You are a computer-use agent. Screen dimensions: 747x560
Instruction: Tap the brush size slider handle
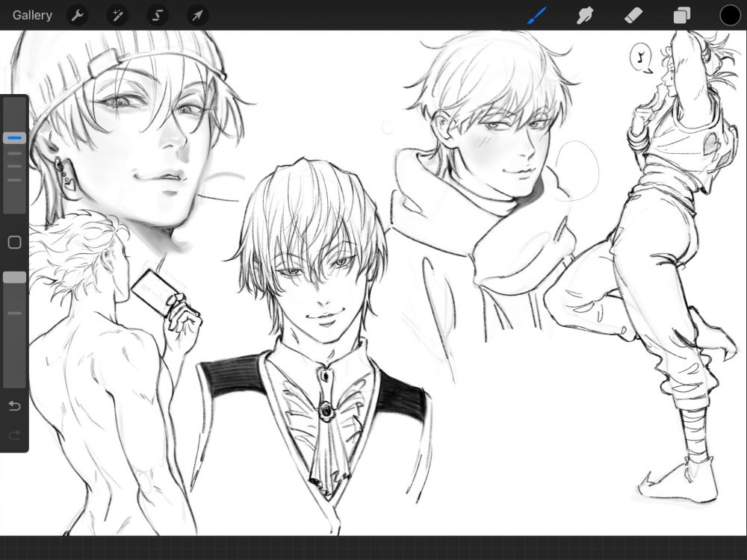tap(15, 138)
